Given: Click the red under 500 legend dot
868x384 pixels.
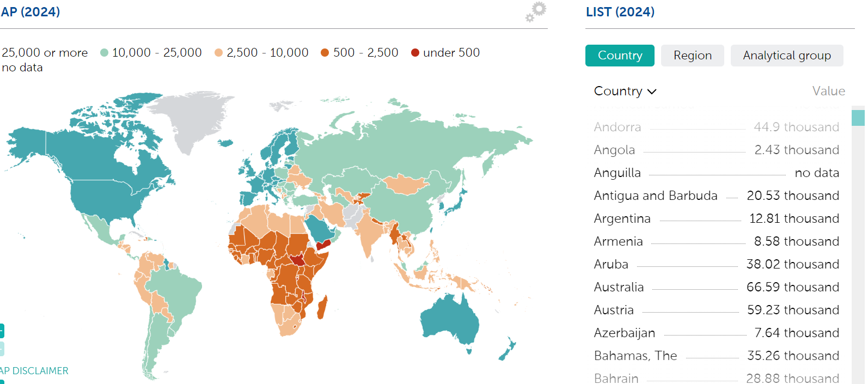Looking at the screenshot, I should click(x=415, y=53).
